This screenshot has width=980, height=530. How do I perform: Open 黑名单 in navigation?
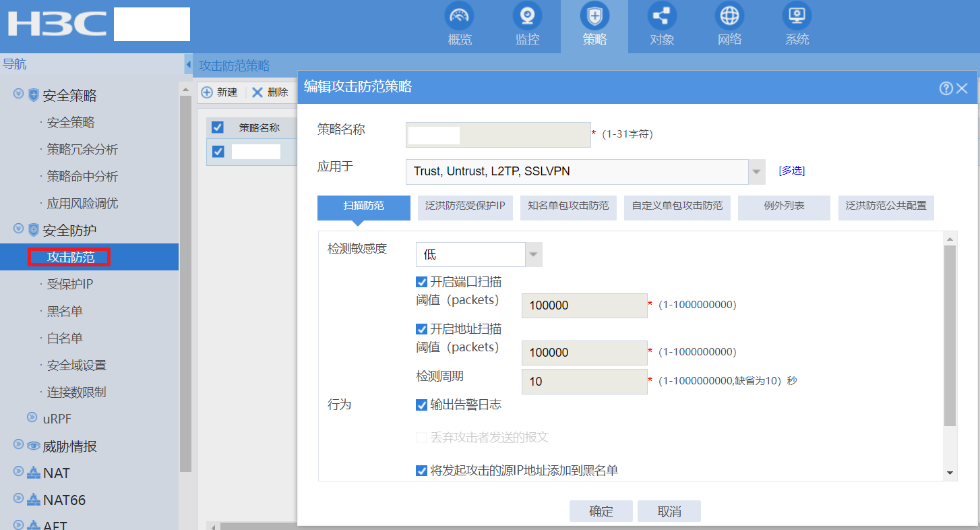click(x=65, y=311)
